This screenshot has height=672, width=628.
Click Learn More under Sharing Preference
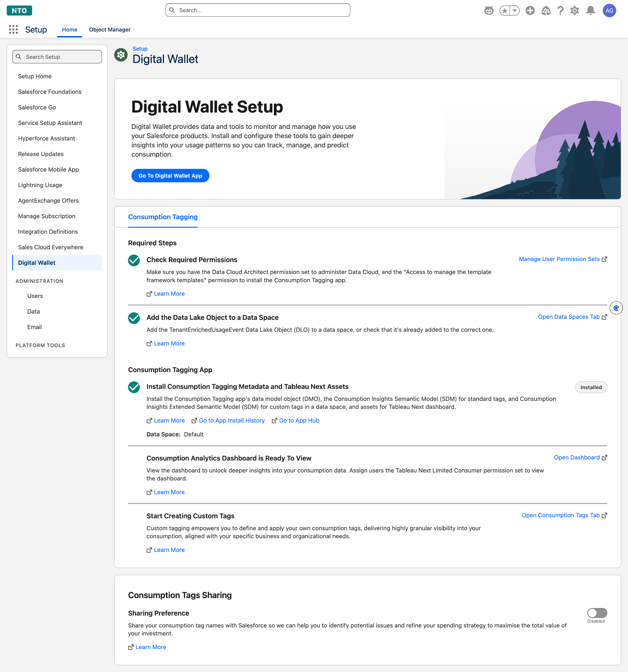click(147, 647)
